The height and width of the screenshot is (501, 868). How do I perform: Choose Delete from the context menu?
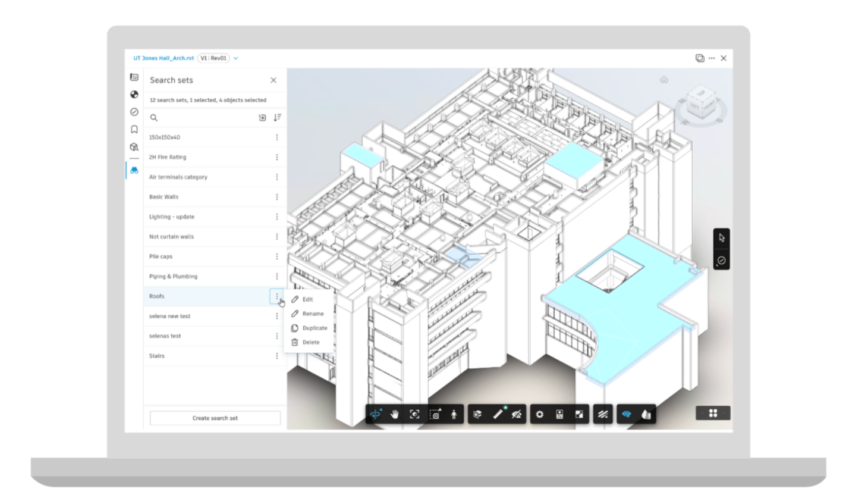[309, 342]
